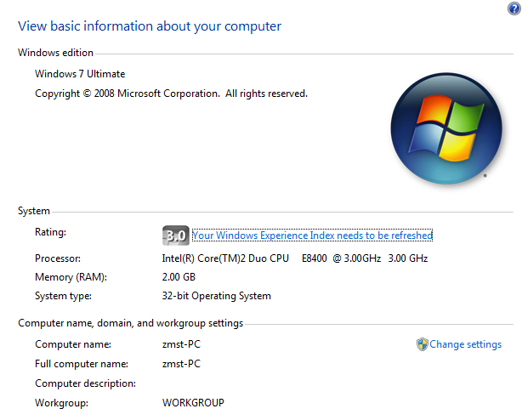The height and width of the screenshot is (420, 522).
Task: Click the 3.0 rating badge
Action: [176, 236]
